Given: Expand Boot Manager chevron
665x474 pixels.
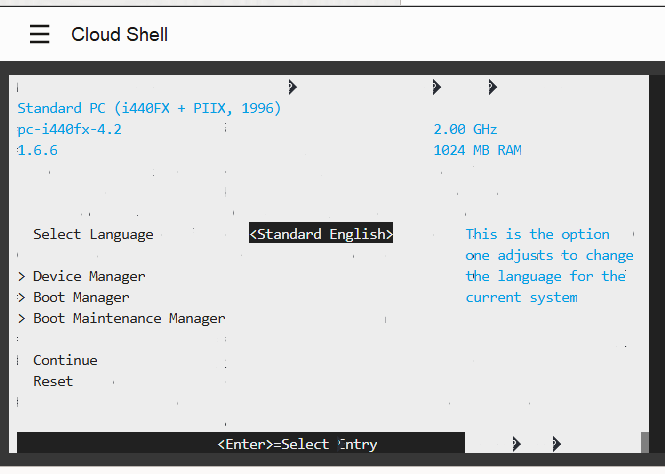Looking at the screenshot, I should point(22,298).
